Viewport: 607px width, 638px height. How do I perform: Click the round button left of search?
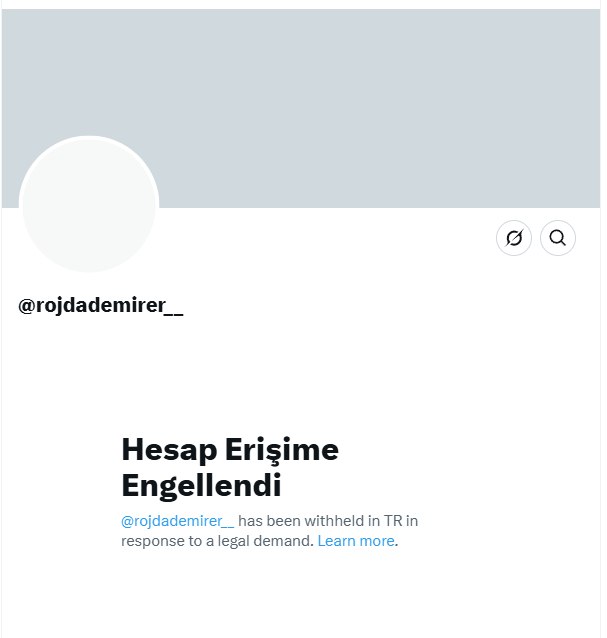(513, 238)
